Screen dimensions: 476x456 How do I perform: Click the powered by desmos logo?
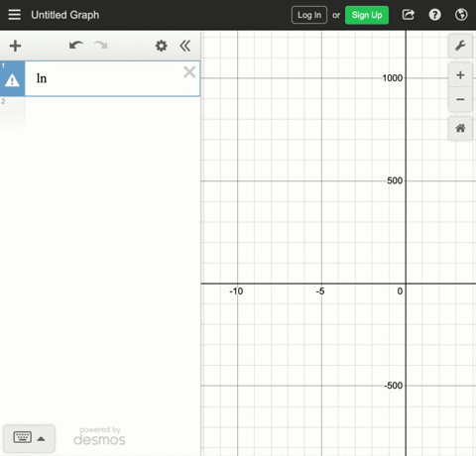coord(99,436)
